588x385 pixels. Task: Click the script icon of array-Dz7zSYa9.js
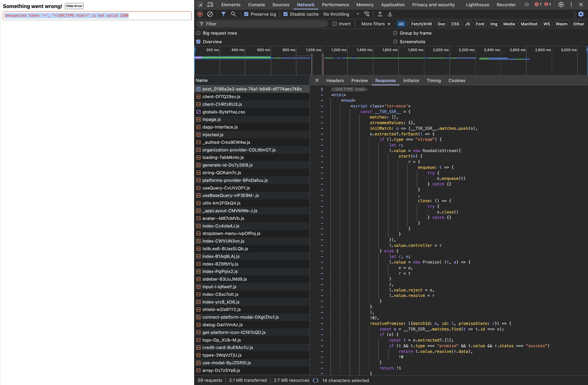pyautogui.click(x=198, y=371)
